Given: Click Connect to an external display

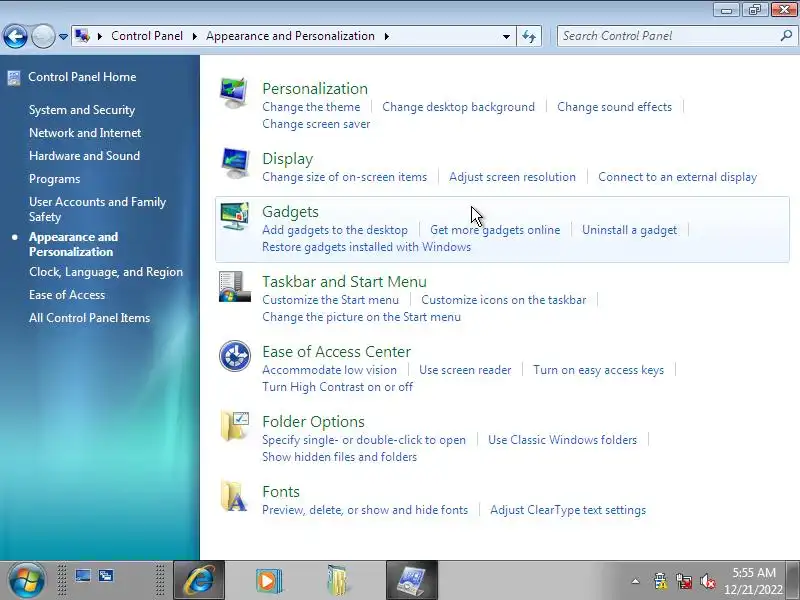Looking at the screenshot, I should [x=678, y=177].
